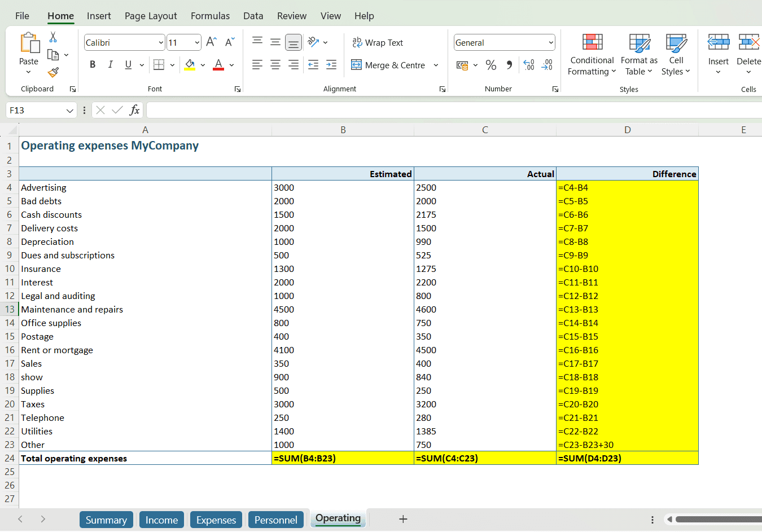Screen dimensions: 762x532
Task: Open the Formulas ribbon tab
Action: 210,16
